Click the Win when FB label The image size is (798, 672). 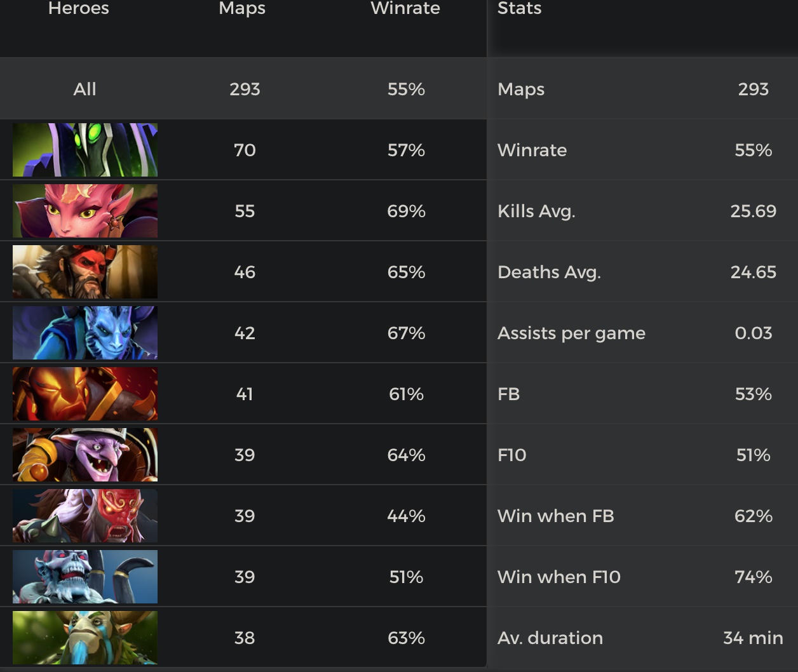556,516
